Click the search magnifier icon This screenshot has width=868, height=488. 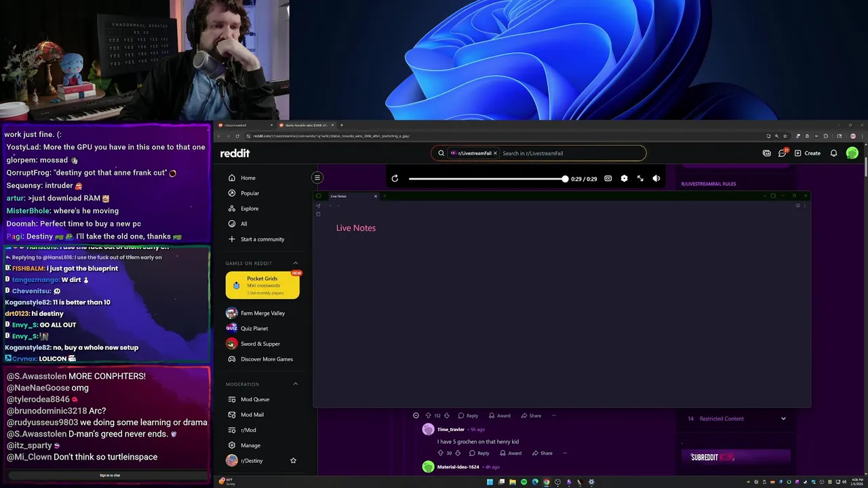(441, 153)
